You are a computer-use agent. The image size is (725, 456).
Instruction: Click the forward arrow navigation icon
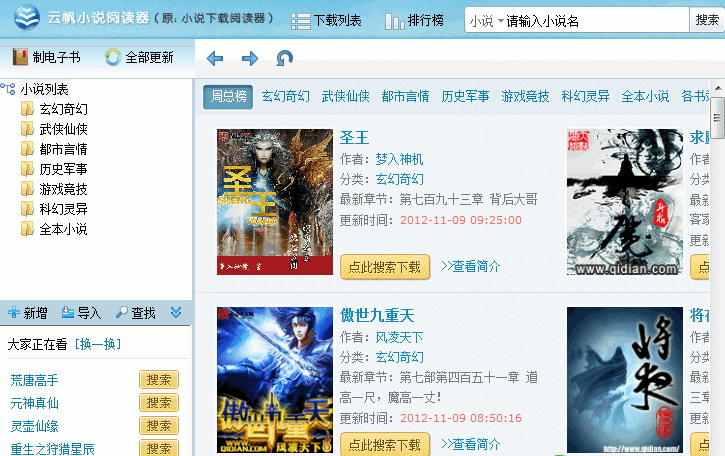250,59
